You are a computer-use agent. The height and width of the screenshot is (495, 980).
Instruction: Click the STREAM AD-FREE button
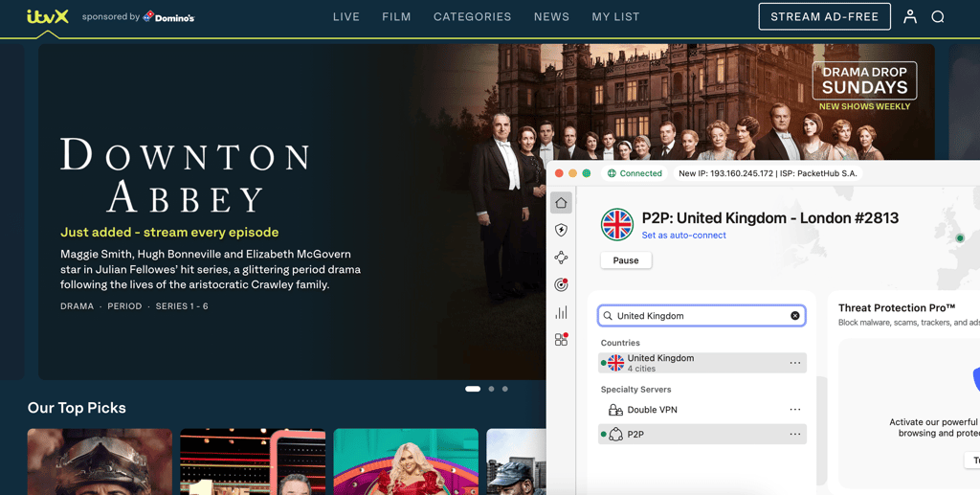click(824, 17)
